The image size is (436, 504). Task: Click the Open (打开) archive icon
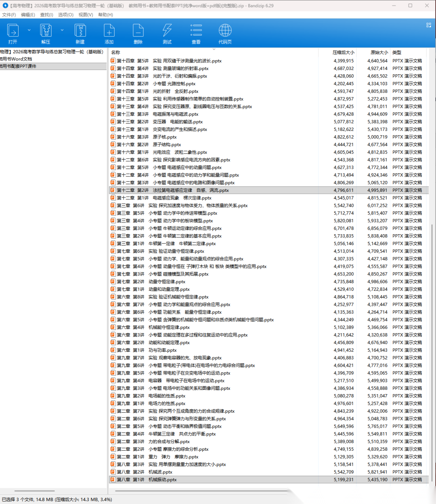point(13,31)
